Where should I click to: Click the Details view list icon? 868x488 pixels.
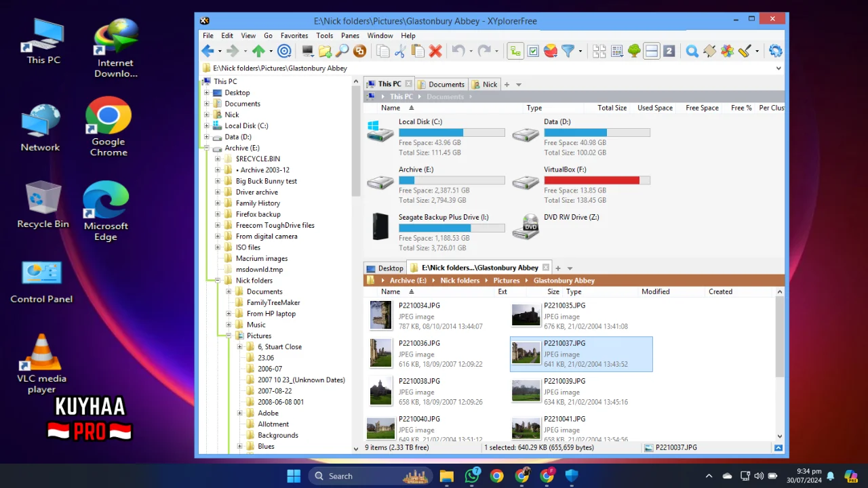(x=617, y=51)
